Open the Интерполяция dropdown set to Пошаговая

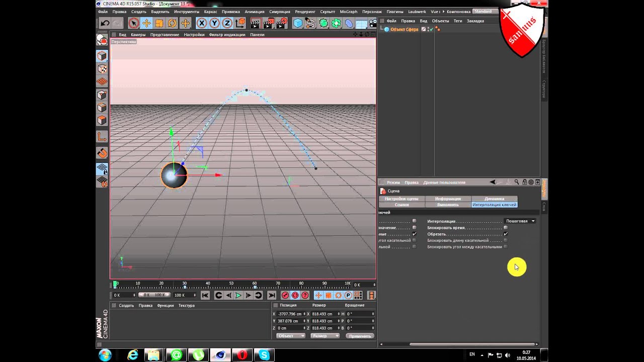click(520, 221)
